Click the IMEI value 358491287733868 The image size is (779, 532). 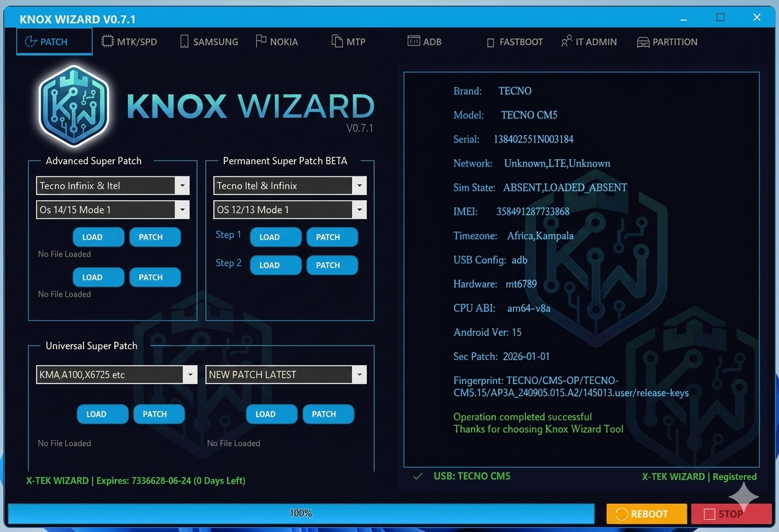point(533,211)
